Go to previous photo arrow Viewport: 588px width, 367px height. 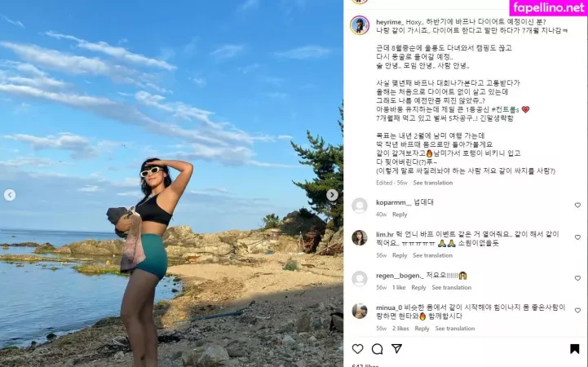[x=10, y=195]
